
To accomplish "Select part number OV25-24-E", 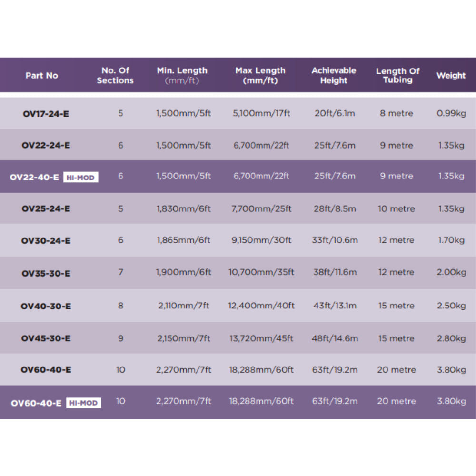I will tap(46, 209).
